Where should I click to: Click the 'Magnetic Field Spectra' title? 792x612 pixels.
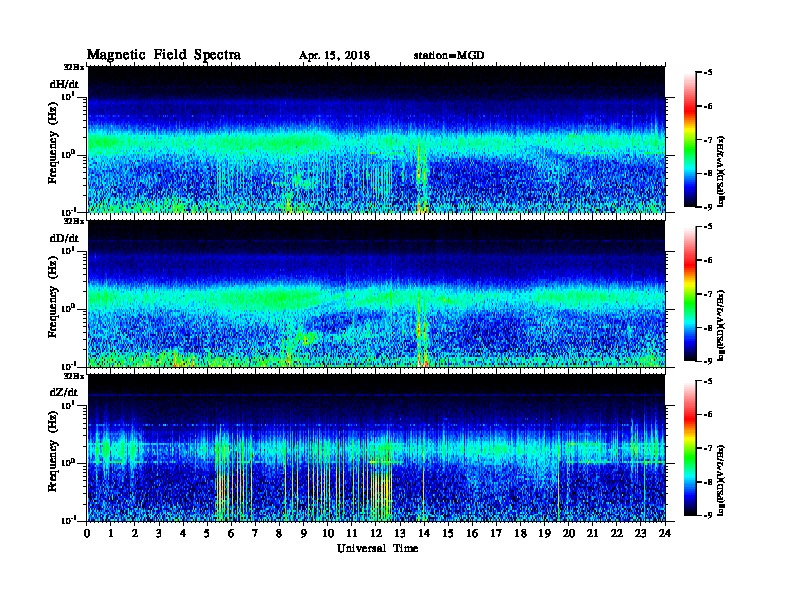(164, 55)
